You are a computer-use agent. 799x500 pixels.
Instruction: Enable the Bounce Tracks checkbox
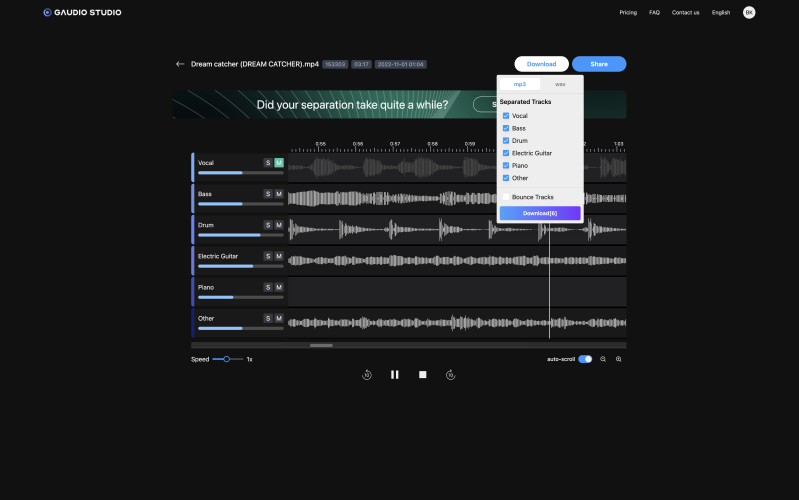pos(506,197)
